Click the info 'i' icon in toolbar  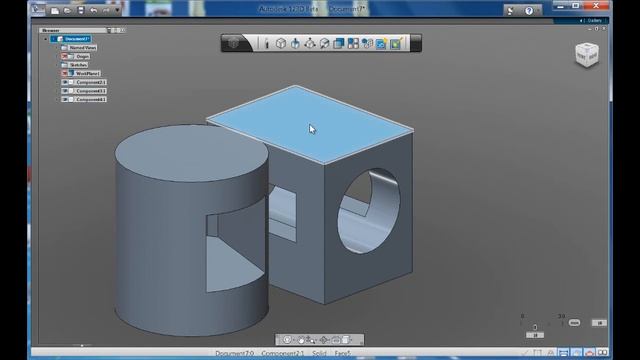(x=267, y=43)
